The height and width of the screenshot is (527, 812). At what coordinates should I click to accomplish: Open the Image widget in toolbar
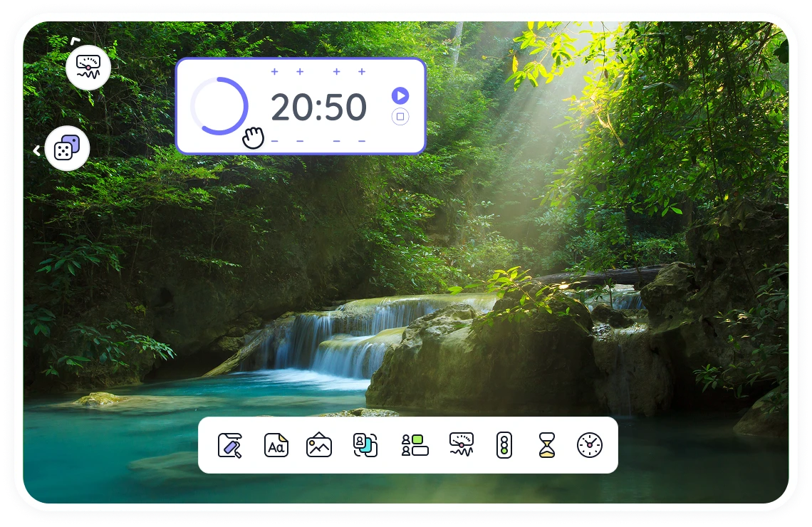pos(319,445)
